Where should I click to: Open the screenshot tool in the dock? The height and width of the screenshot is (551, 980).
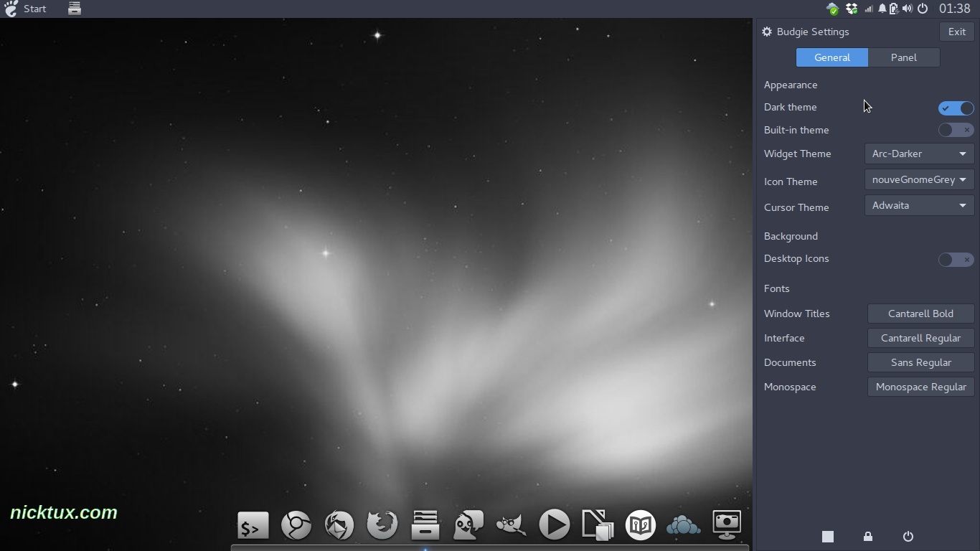[726, 525]
